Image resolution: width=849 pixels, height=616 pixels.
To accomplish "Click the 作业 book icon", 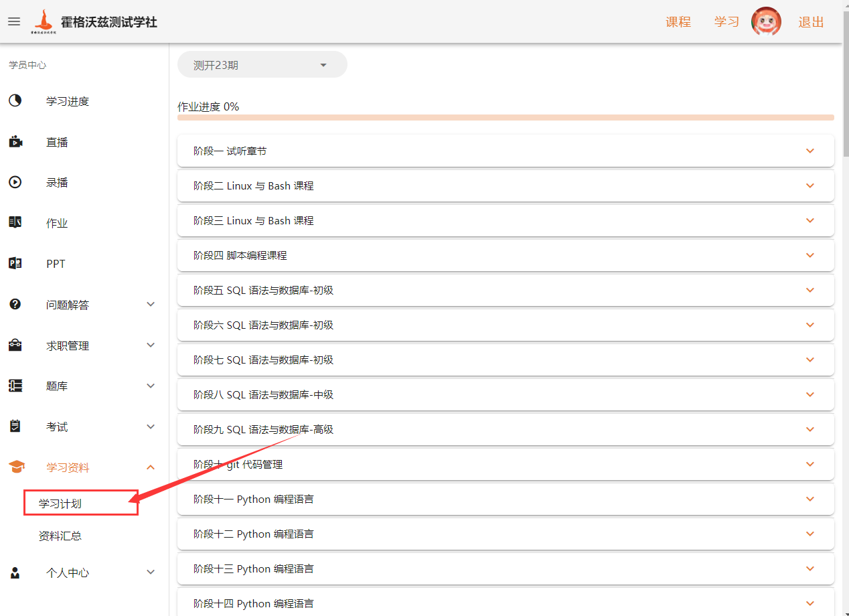I will (x=15, y=223).
